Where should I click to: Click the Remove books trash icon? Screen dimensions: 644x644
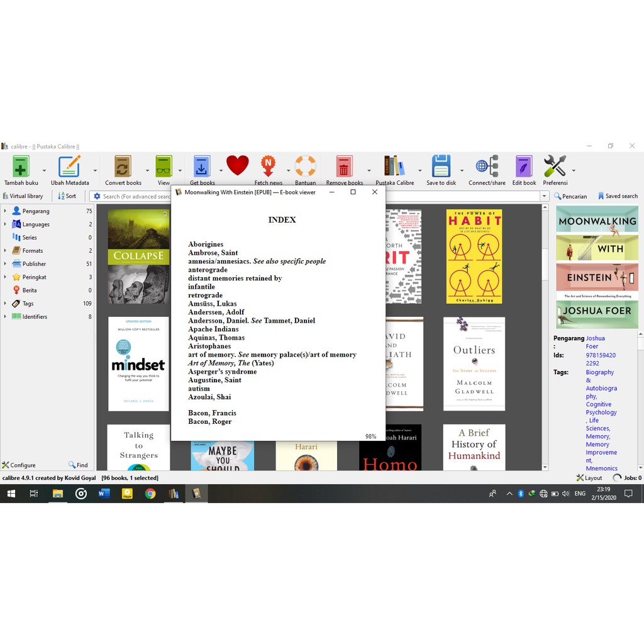click(344, 166)
